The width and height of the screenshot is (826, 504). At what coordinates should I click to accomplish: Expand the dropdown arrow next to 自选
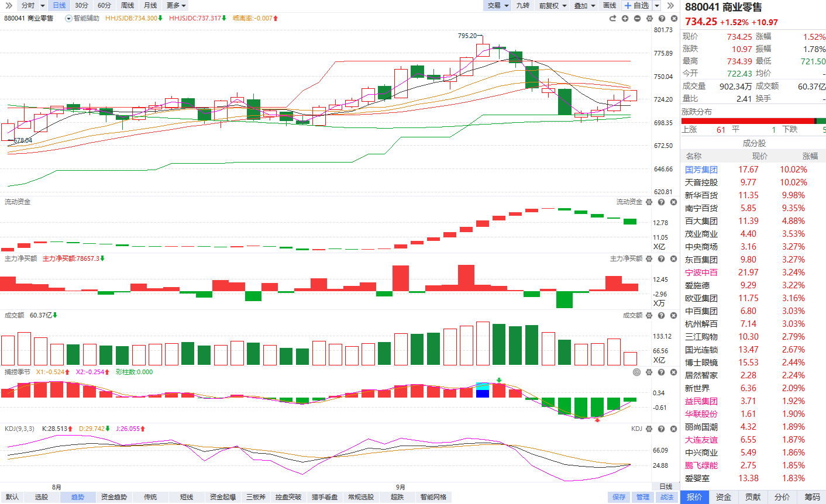pyautogui.click(x=657, y=5)
